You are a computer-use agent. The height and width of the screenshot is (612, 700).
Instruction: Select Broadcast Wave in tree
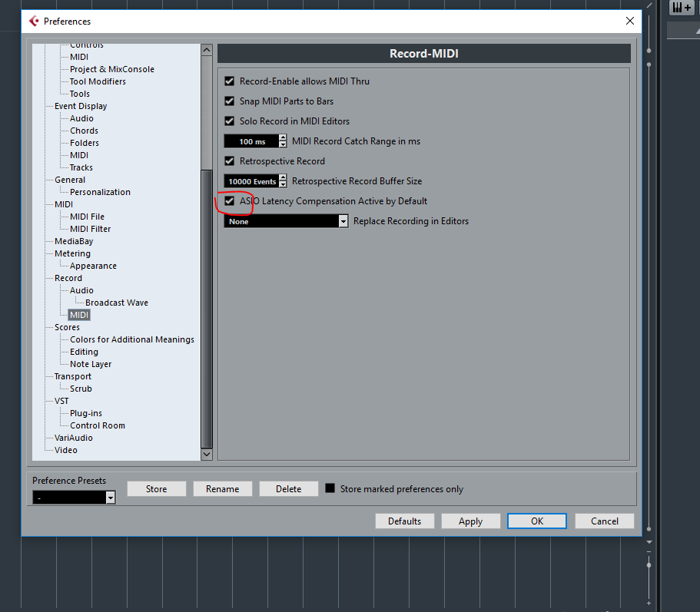pos(117,303)
